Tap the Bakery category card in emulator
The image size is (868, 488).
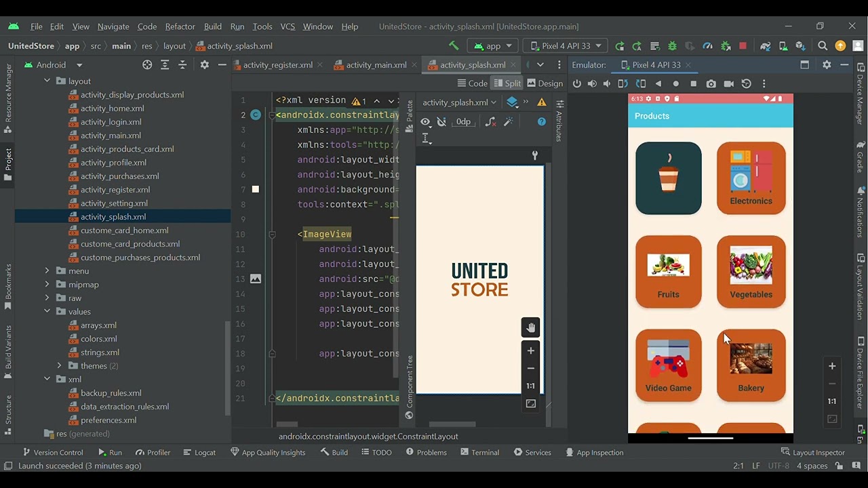[x=751, y=365]
